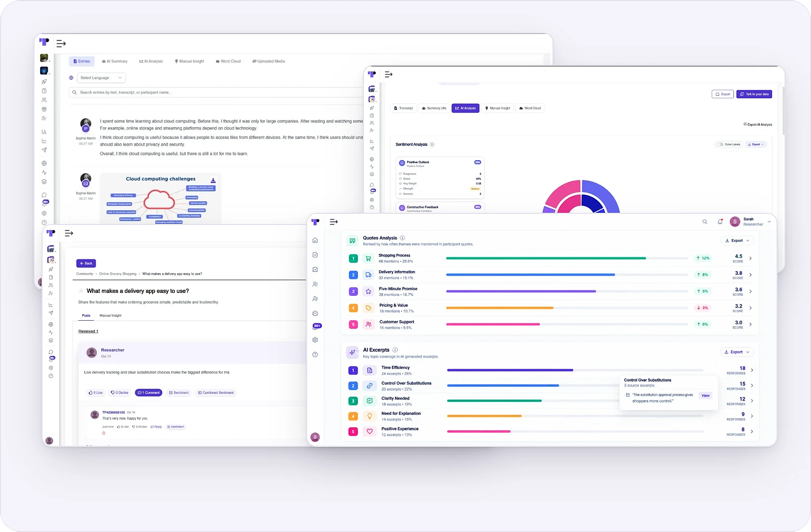Switch to the Summary (AI) tab
The width and height of the screenshot is (811, 532).
pos(434,108)
